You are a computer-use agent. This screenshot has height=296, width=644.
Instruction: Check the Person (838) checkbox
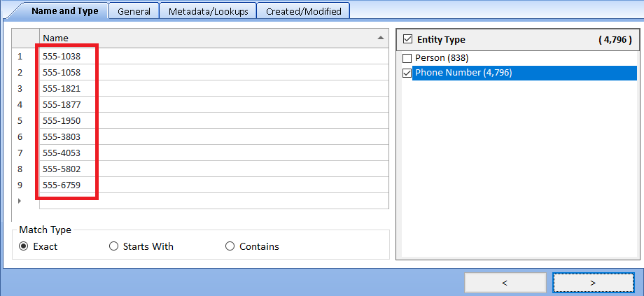pyautogui.click(x=407, y=58)
